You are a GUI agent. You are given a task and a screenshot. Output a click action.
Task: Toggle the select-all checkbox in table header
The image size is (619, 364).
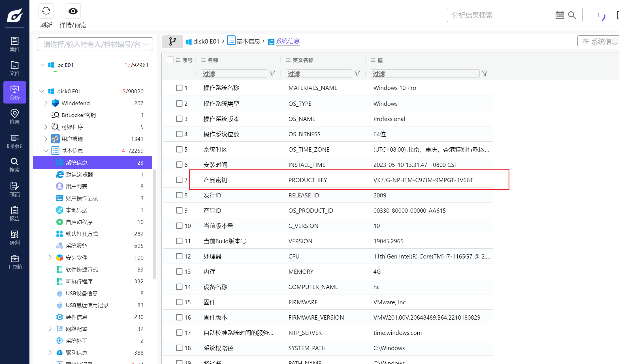pos(170,60)
